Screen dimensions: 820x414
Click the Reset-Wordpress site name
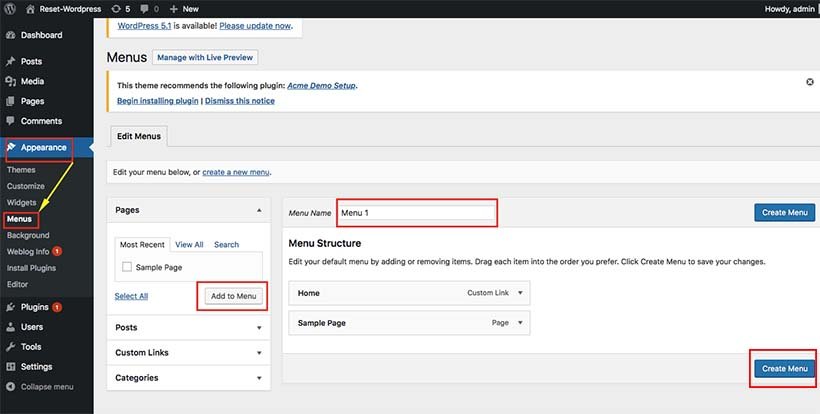71,9
